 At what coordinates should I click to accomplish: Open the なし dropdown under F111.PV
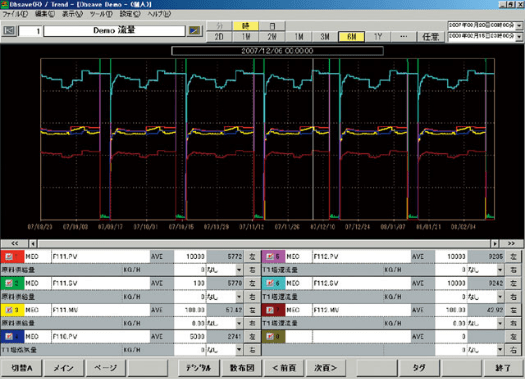pos(239,270)
